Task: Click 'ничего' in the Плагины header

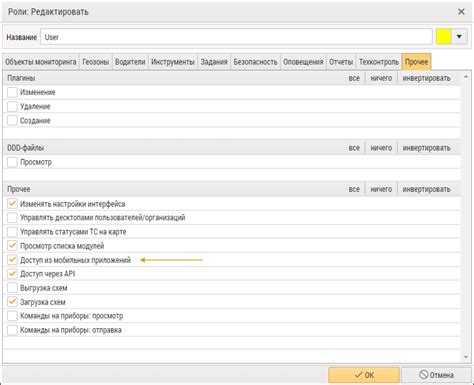Action: point(381,78)
